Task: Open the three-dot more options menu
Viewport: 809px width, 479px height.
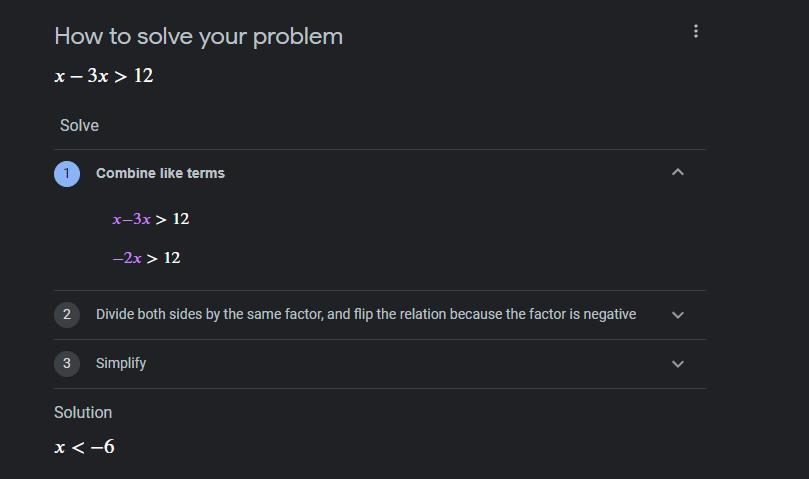Action: 696,32
